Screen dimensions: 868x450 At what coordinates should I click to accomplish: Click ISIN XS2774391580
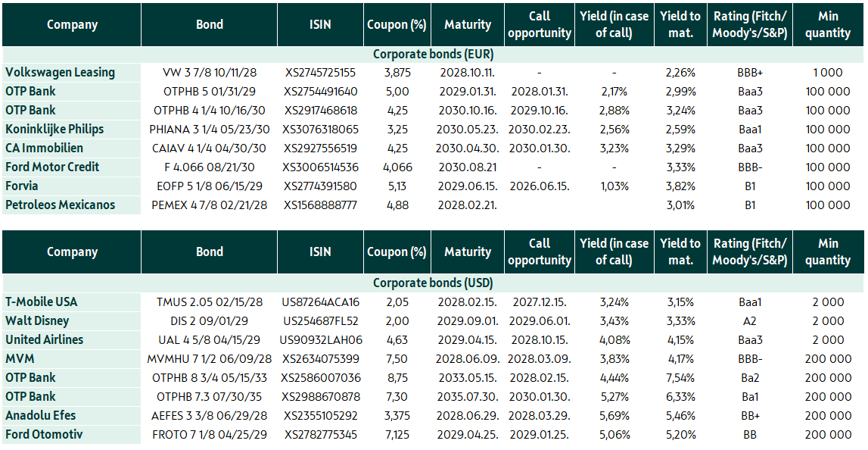click(321, 186)
